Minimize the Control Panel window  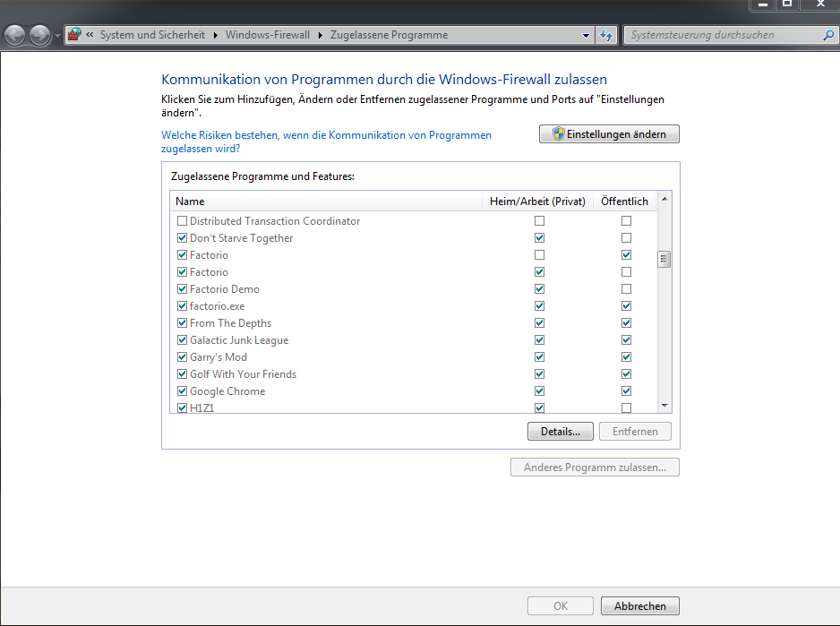click(763, 4)
